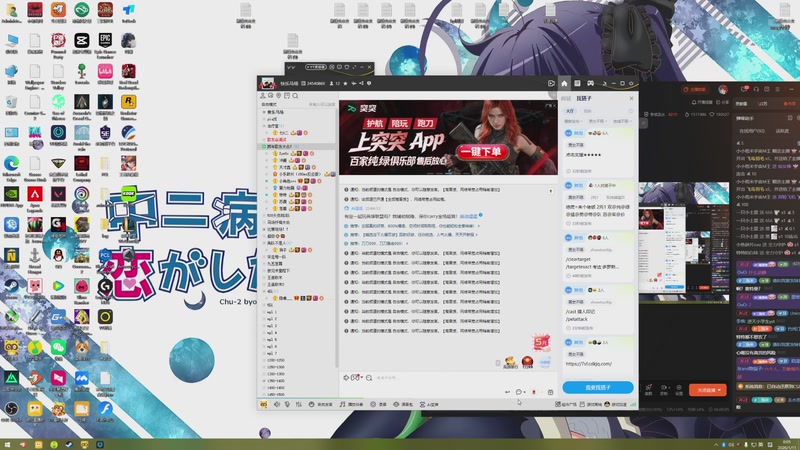
Task: Open the speech bubble icon above channel tree
Action: [270, 96]
